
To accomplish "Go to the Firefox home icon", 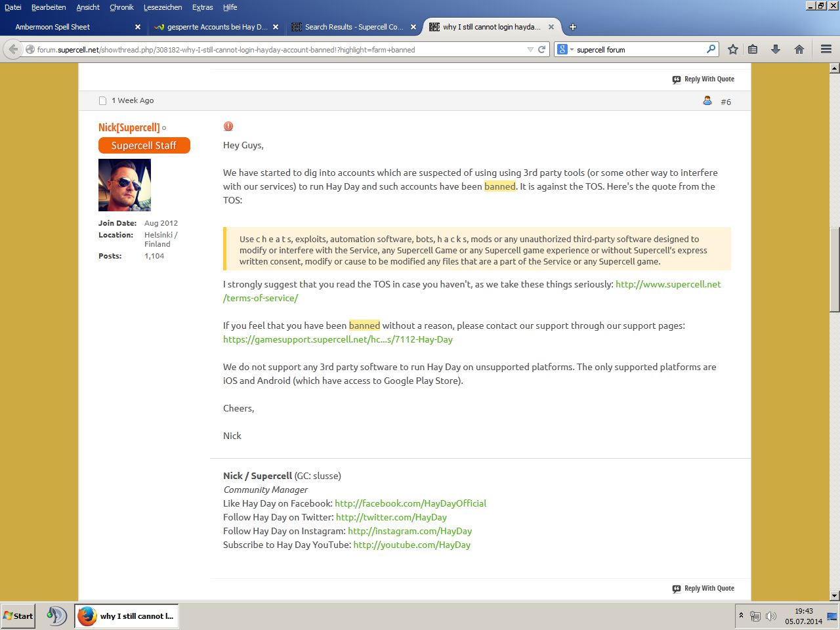I will click(x=799, y=49).
